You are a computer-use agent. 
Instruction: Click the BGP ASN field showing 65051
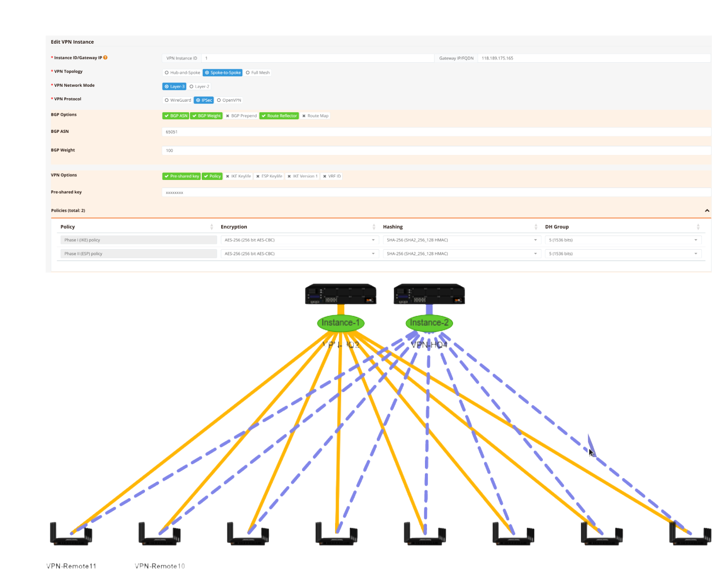coord(436,132)
